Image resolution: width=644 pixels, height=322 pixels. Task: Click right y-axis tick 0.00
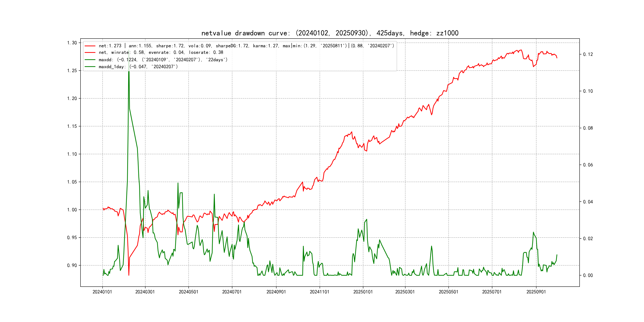tap(588, 275)
